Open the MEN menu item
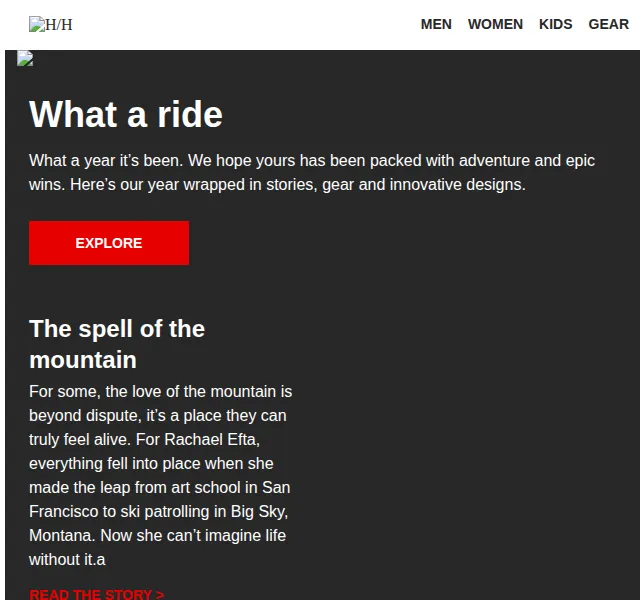The height and width of the screenshot is (600, 640). coord(436,24)
